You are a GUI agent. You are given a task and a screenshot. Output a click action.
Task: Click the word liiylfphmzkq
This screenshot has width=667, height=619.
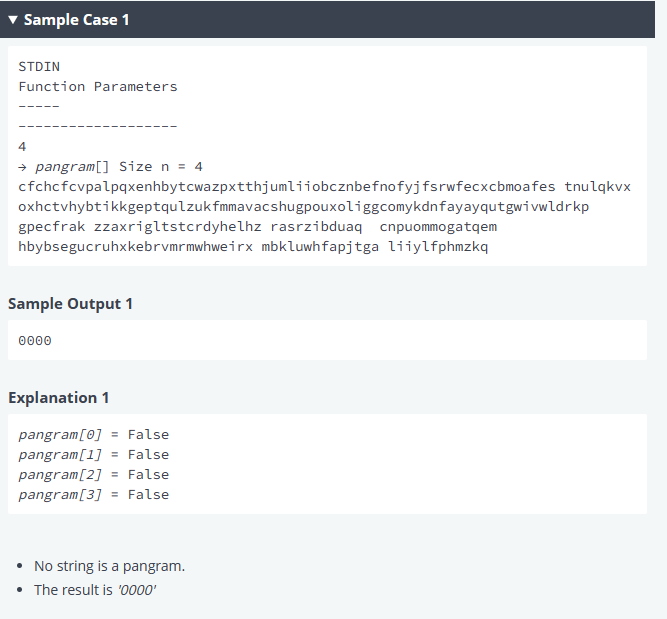coord(438,247)
